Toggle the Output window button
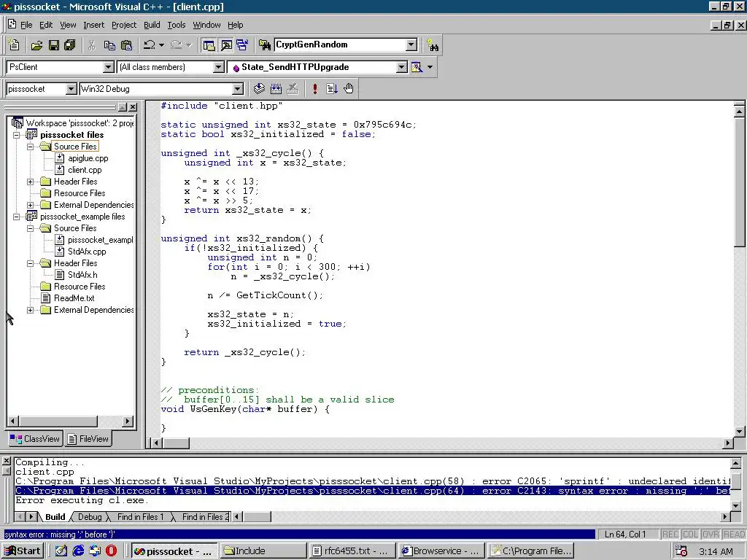747x560 pixels. click(226, 44)
